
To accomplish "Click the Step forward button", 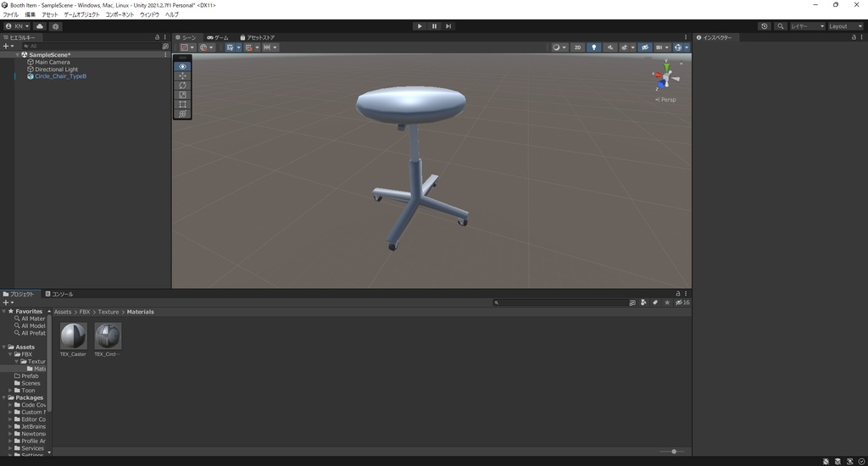I will click(448, 26).
